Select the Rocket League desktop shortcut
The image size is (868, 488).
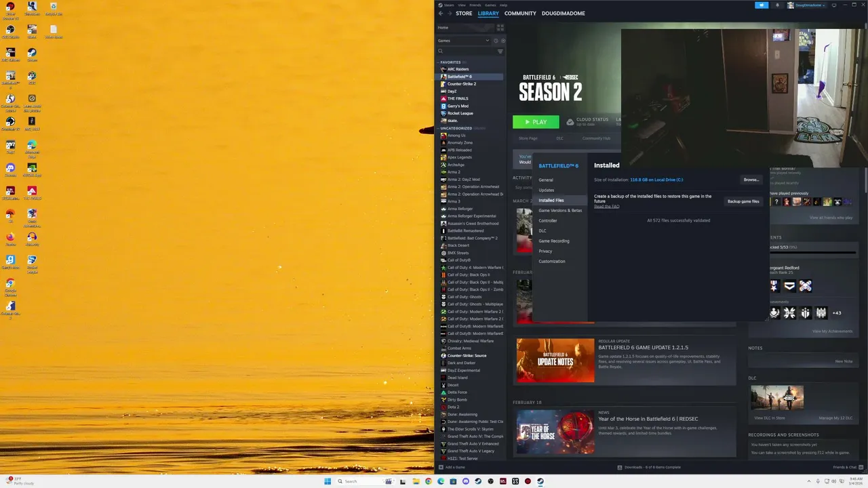pyautogui.click(x=32, y=262)
